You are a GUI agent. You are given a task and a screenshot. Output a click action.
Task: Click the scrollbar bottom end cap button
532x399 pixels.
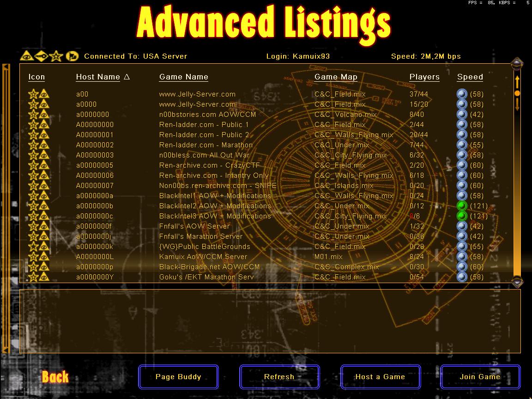(517, 280)
